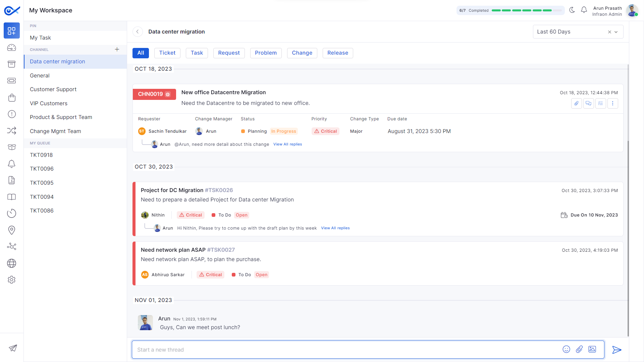This screenshot has width=644, height=362.
Task: Open Settings via the gear icon
Action: coord(12,280)
